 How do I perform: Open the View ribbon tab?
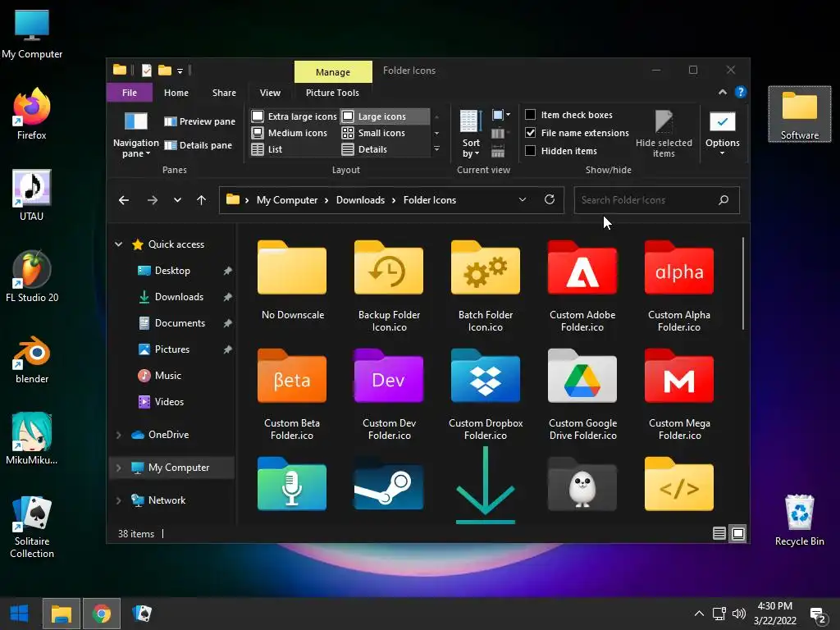pyautogui.click(x=270, y=93)
